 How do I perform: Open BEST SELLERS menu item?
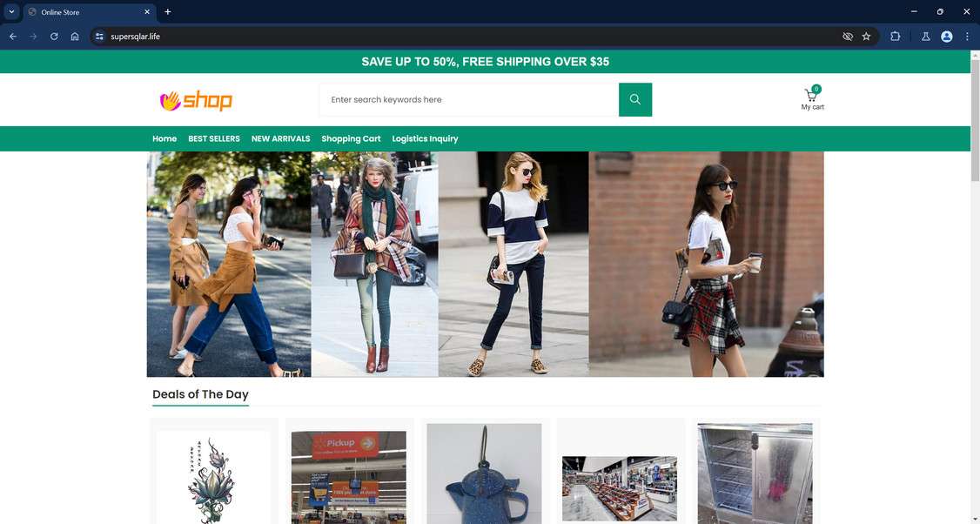(x=214, y=138)
